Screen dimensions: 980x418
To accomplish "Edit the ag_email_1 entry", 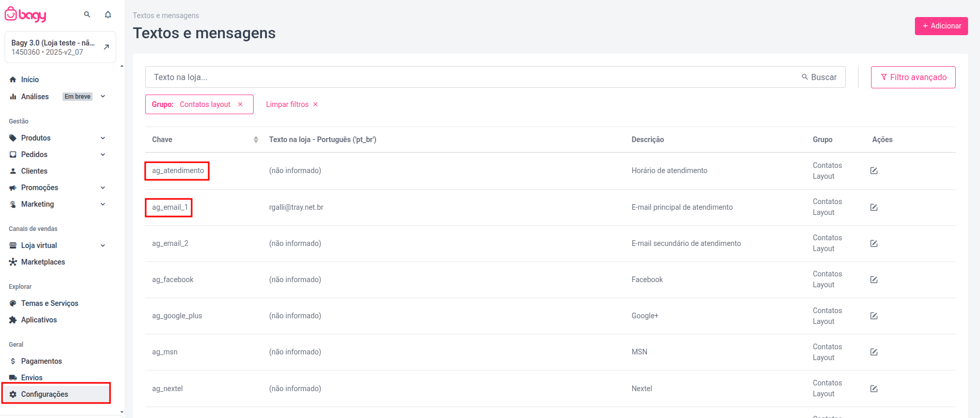I will pos(874,207).
